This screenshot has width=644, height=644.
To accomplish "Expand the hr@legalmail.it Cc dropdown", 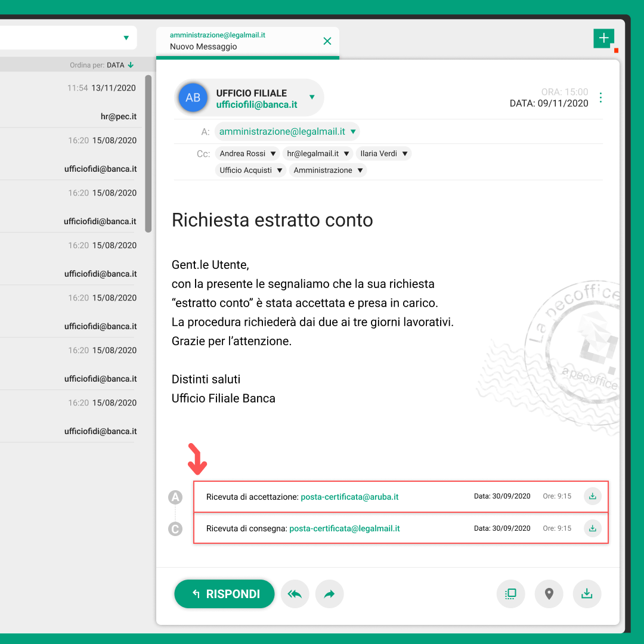I will point(346,154).
